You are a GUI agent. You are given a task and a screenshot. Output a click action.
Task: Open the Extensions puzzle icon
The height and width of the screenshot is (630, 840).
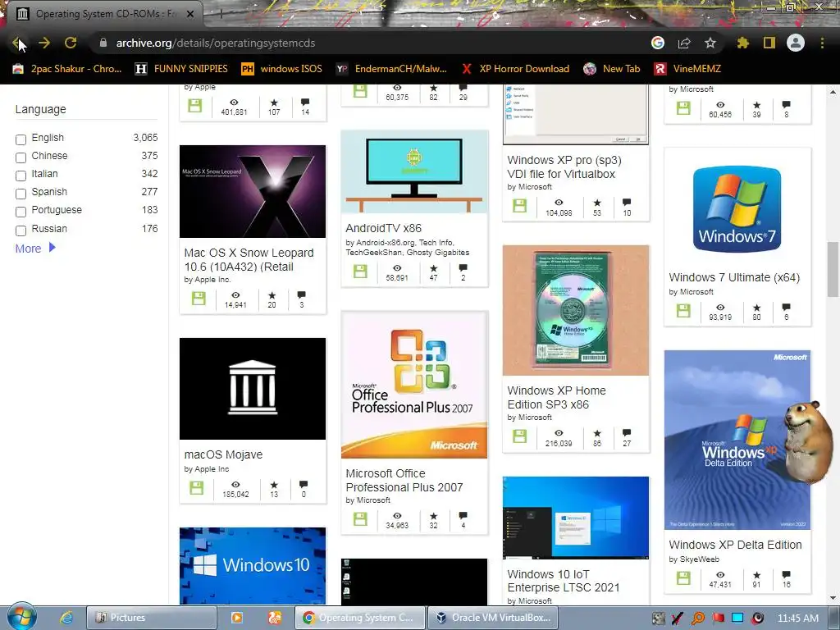[742, 43]
